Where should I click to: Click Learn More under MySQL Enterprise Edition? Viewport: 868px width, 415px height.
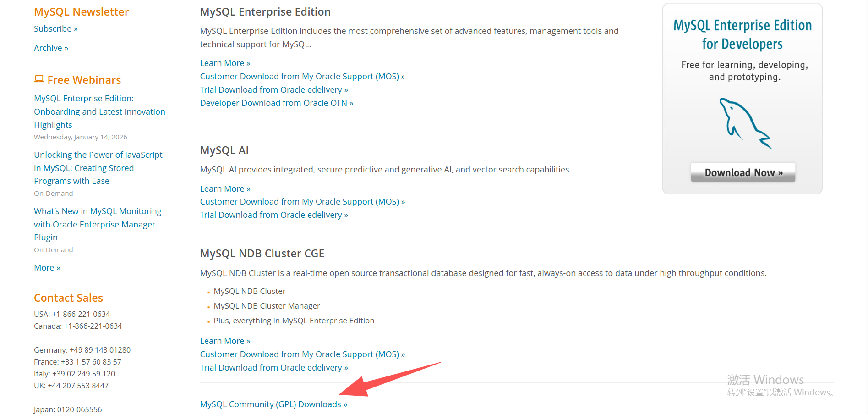tap(225, 63)
